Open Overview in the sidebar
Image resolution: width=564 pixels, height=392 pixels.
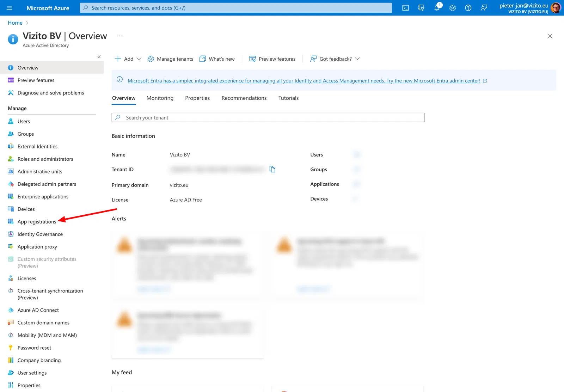(52, 68)
